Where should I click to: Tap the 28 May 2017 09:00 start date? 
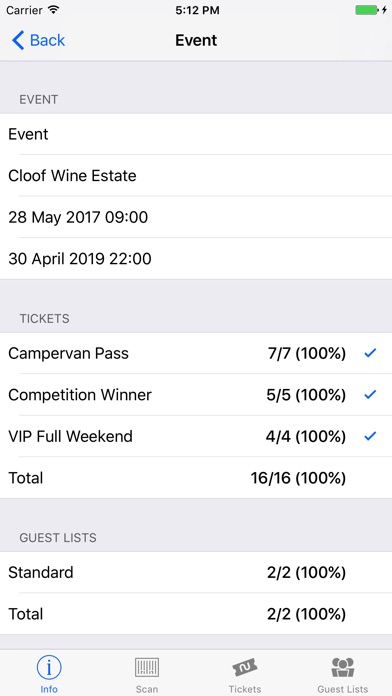(x=78, y=218)
